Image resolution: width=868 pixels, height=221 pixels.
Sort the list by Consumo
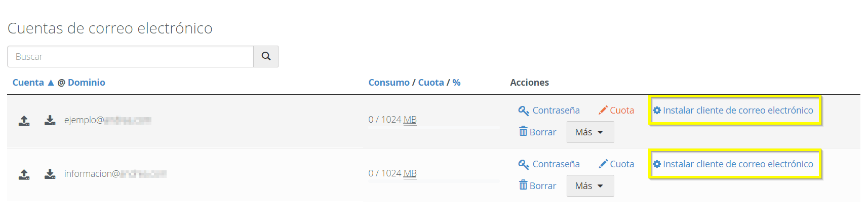point(389,82)
